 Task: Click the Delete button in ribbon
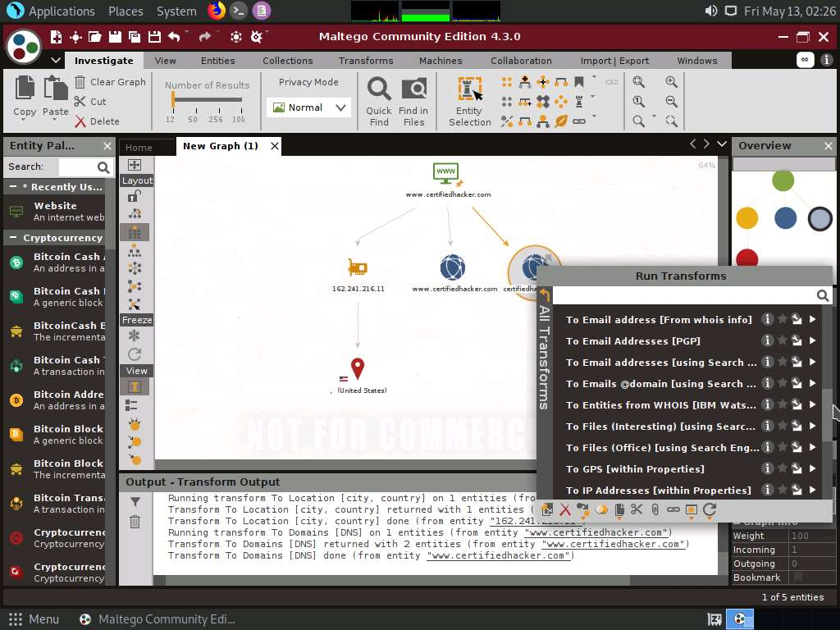[97, 121]
